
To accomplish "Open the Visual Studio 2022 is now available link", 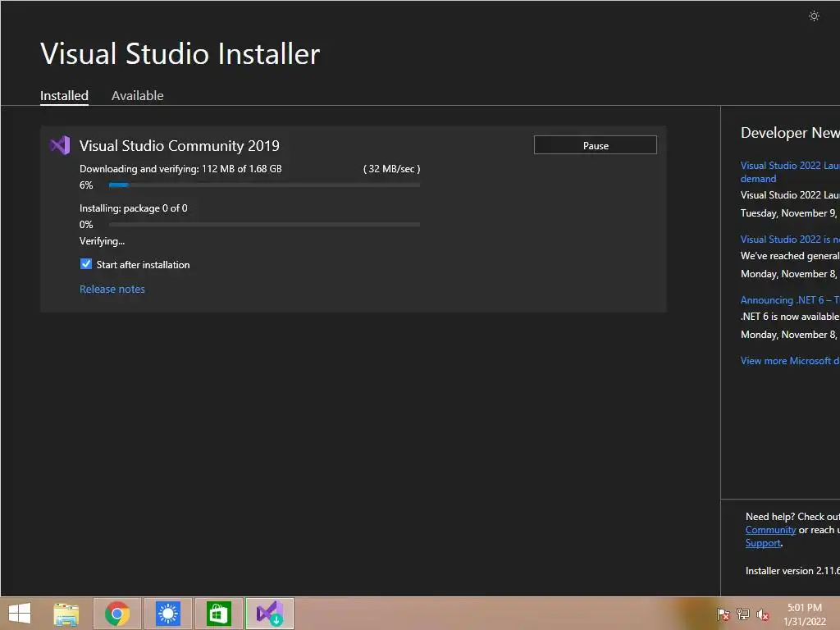I will [x=790, y=240].
